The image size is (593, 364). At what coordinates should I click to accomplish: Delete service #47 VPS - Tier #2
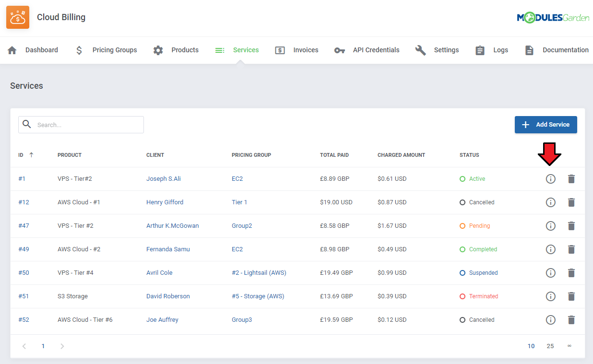point(571,226)
